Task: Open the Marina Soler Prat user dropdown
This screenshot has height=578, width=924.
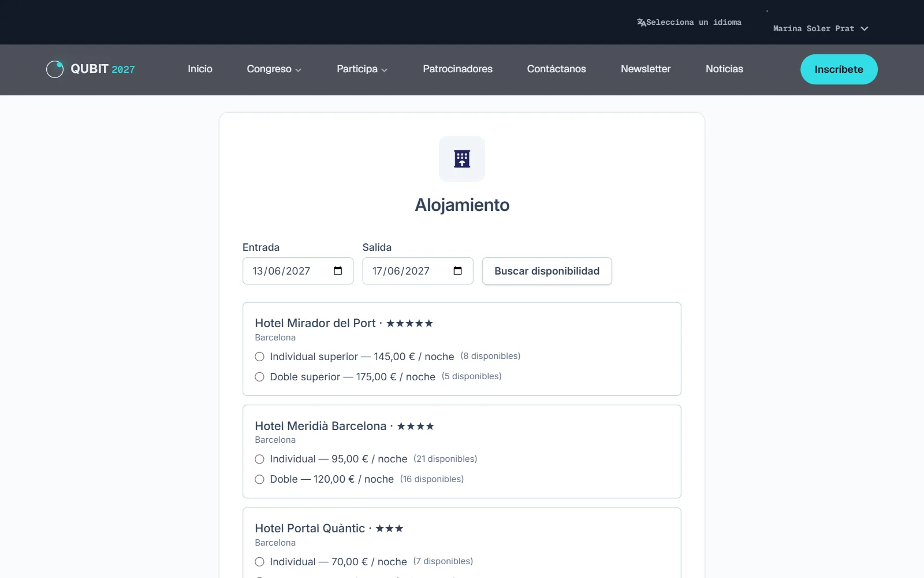Action: point(820,28)
